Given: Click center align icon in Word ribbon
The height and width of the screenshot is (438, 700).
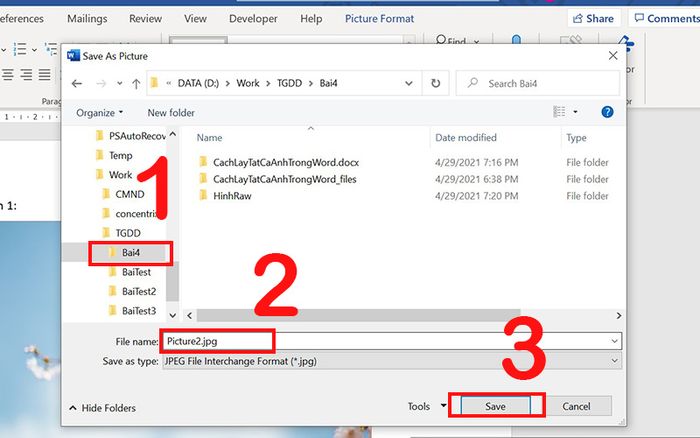Looking at the screenshot, I should (x=8, y=75).
